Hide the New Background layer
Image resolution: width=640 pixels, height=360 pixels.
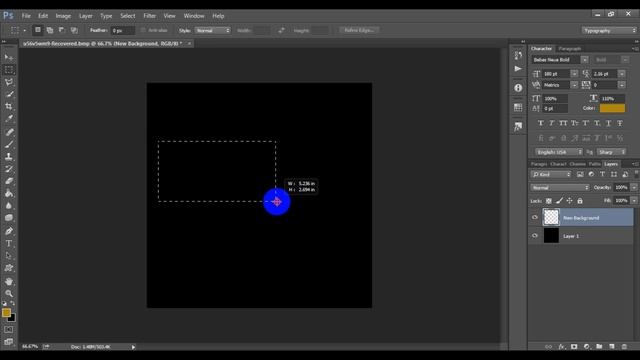tap(535, 217)
